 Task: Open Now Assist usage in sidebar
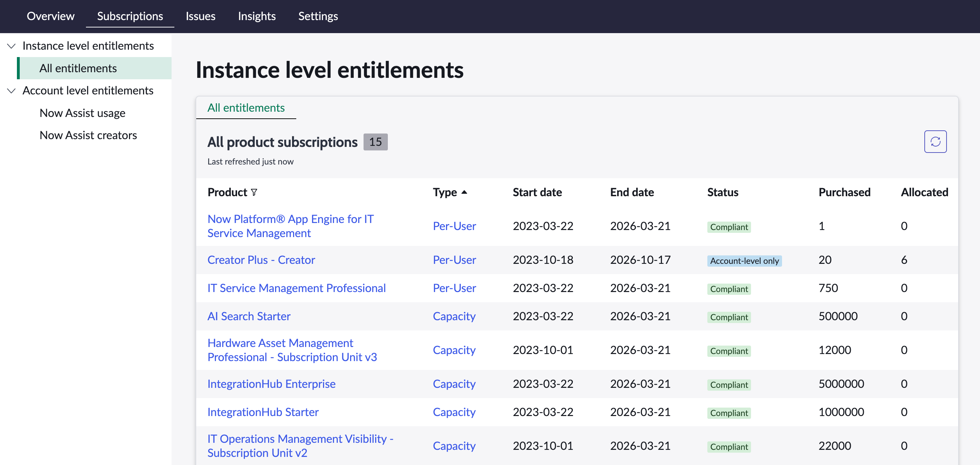82,113
